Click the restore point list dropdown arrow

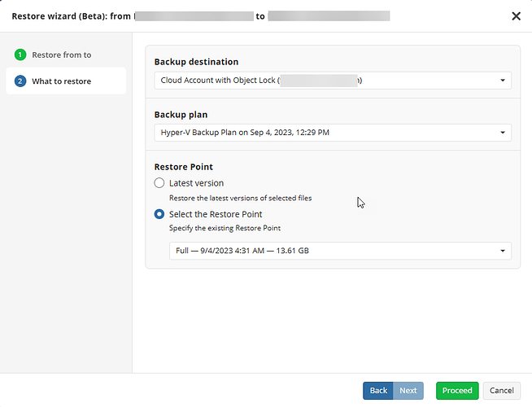tap(503, 251)
